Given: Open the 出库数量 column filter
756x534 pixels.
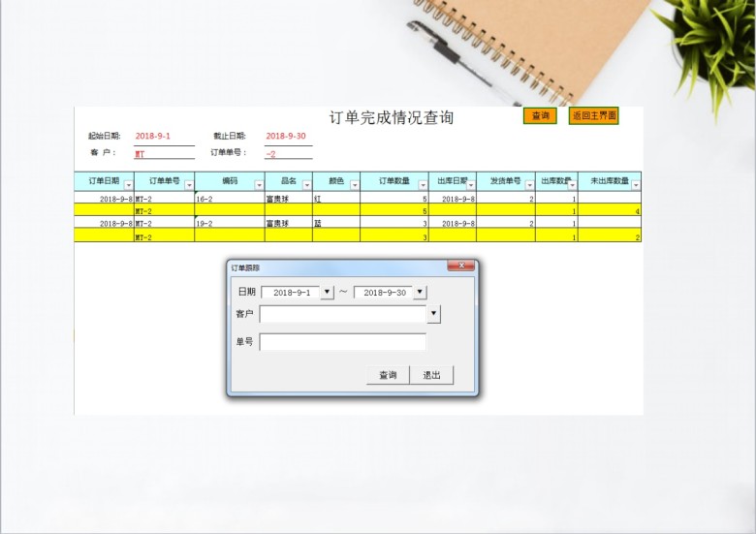Looking at the screenshot, I should [572, 185].
